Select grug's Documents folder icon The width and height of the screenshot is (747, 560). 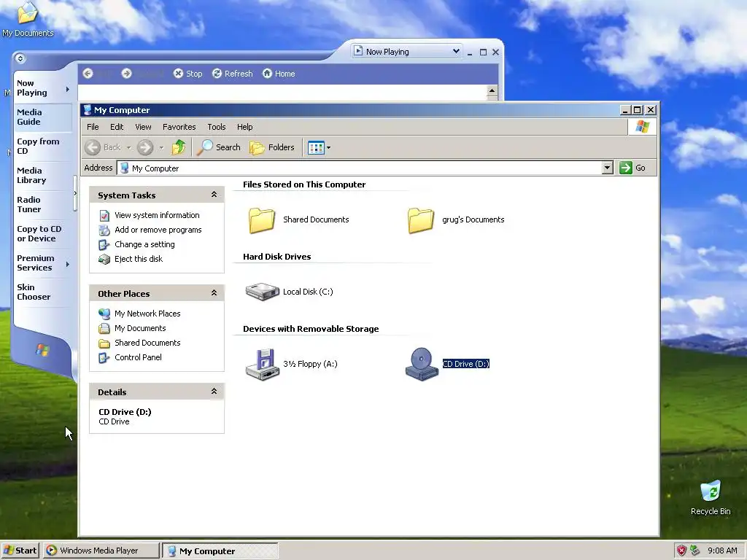point(421,220)
